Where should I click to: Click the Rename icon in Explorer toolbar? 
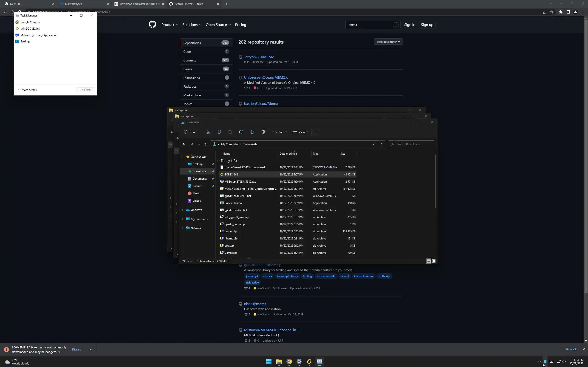pyautogui.click(x=241, y=132)
